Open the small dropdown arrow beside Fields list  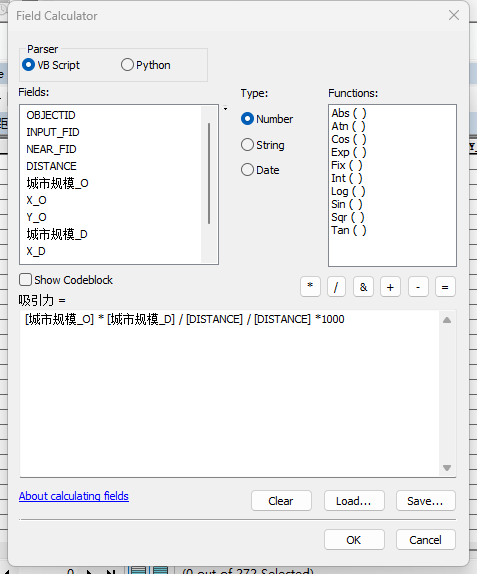226,109
